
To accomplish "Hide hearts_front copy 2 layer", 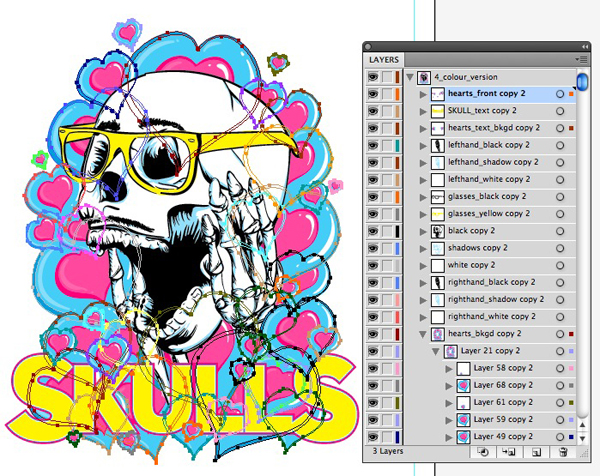I will coord(373,94).
